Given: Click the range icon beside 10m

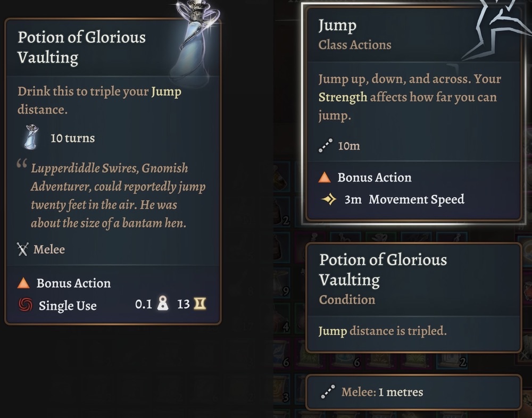Looking at the screenshot, I should (x=325, y=146).
